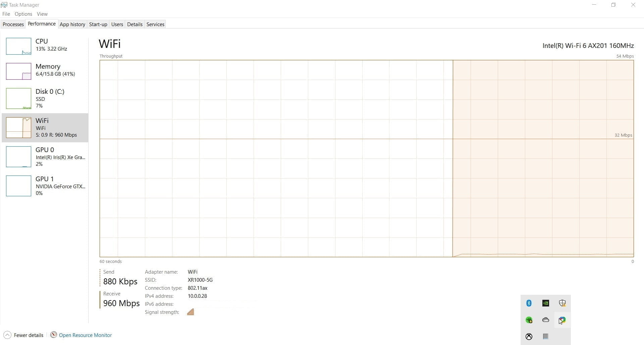Go to the Start-up tab
The width and height of the screenshot is (644, 345).
[x=98, y=24]
